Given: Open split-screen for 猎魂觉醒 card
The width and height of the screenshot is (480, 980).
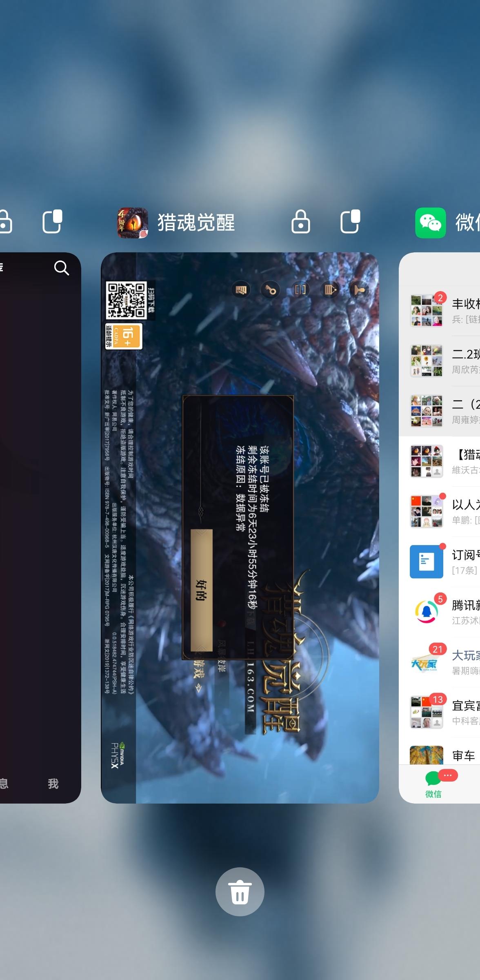Looking at the screenshot, I should pyautogui.click(x=350, y=222).
